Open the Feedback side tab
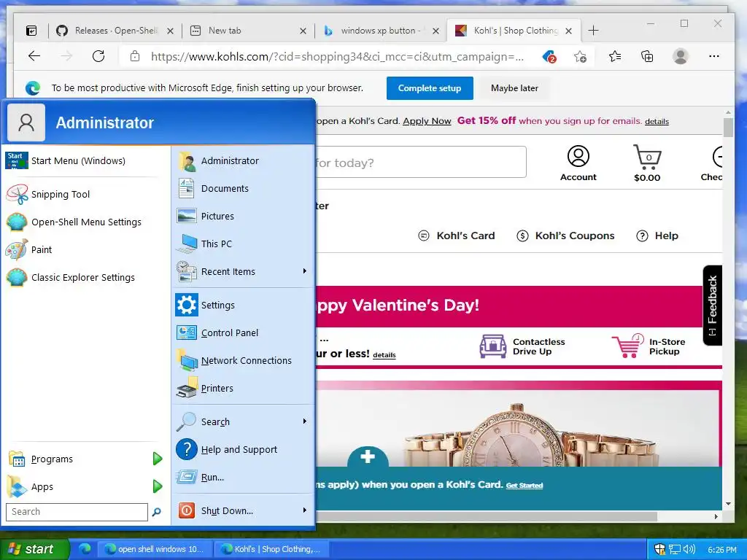747x560 pixels. click(x=712, y=306)
